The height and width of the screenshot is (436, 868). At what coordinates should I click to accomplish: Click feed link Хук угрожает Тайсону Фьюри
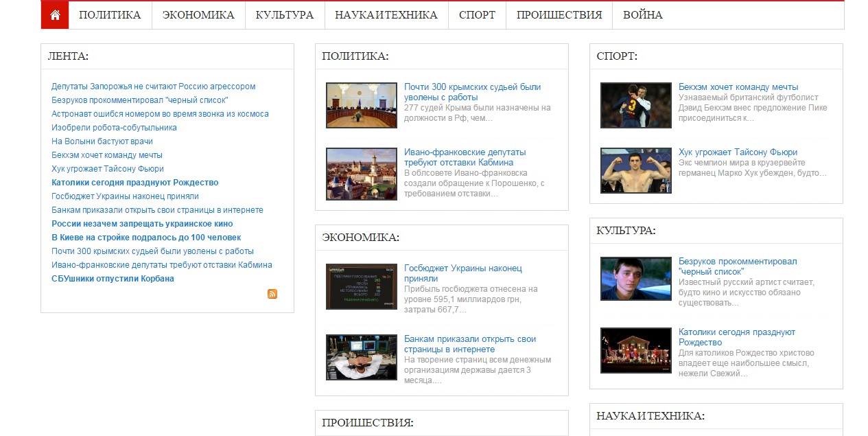[x=108, y=169]
